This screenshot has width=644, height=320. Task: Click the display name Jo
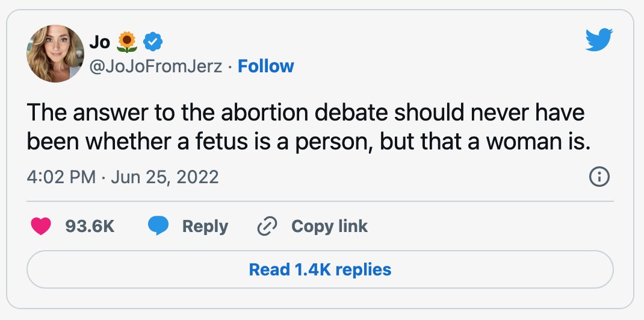(100, 42)
